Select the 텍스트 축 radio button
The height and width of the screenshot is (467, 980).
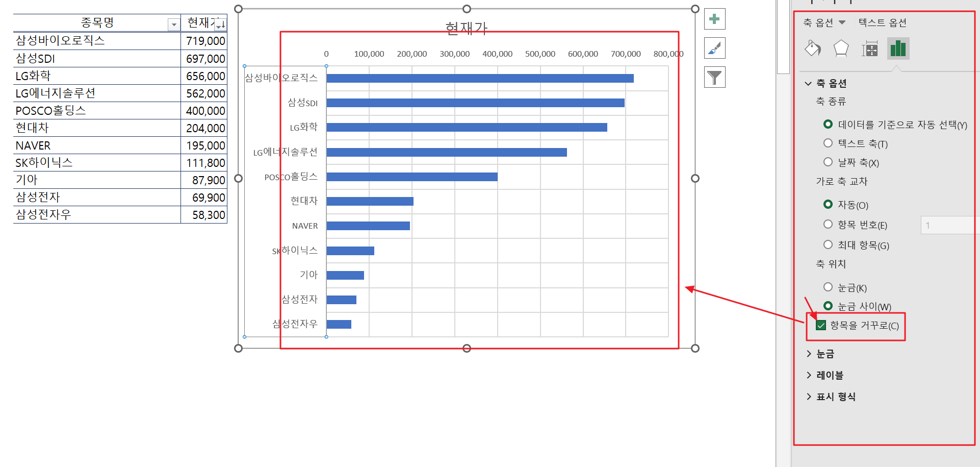pos(828,143)
